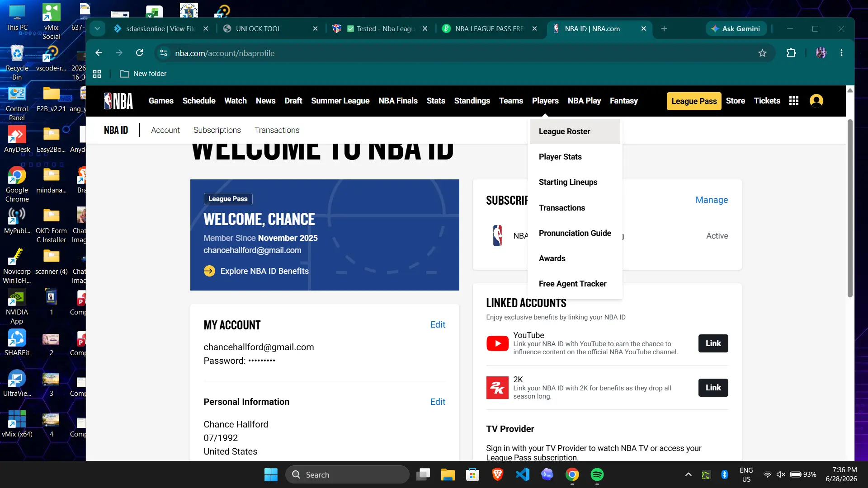Open Visual Studio Code from the taskbar
The image size is (868, 488).
click(523, 474)
